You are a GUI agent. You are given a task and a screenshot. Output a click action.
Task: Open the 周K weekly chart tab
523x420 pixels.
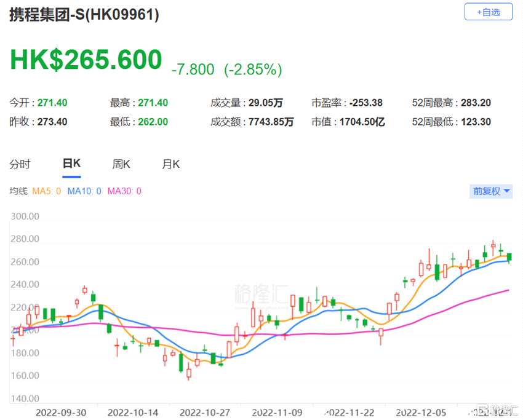[x=121, y=164]
